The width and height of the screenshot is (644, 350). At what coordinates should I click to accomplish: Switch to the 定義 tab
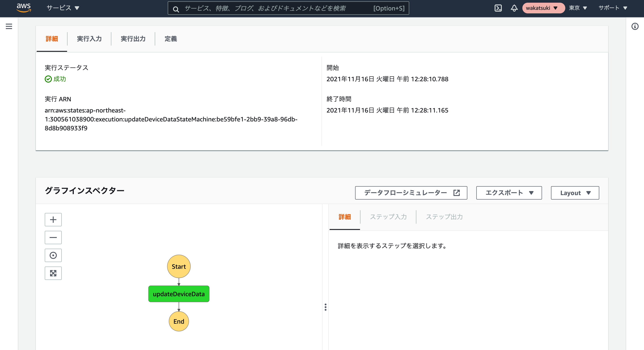coord(171,39)
